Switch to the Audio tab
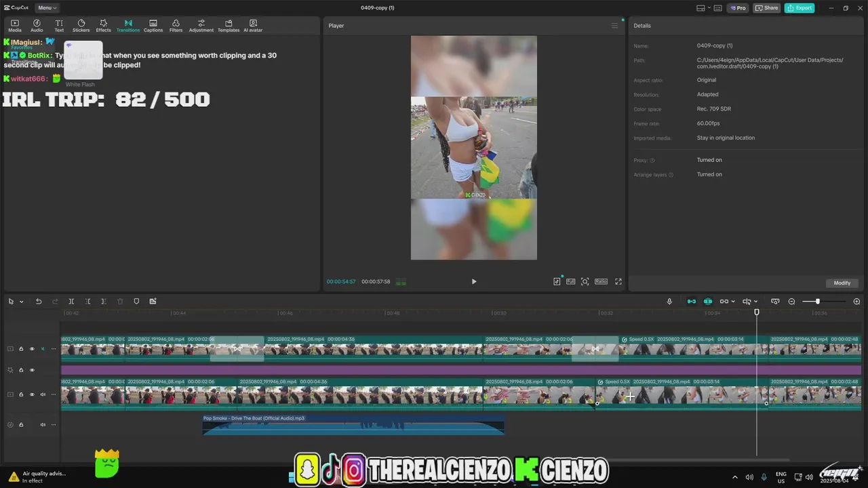This screenshot has width=868, height=488. click(37, 26)
